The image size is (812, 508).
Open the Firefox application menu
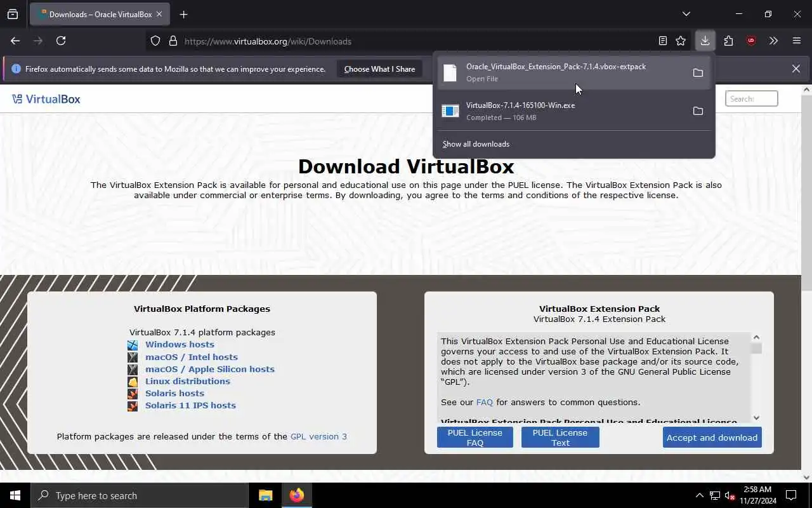(797, 41)
